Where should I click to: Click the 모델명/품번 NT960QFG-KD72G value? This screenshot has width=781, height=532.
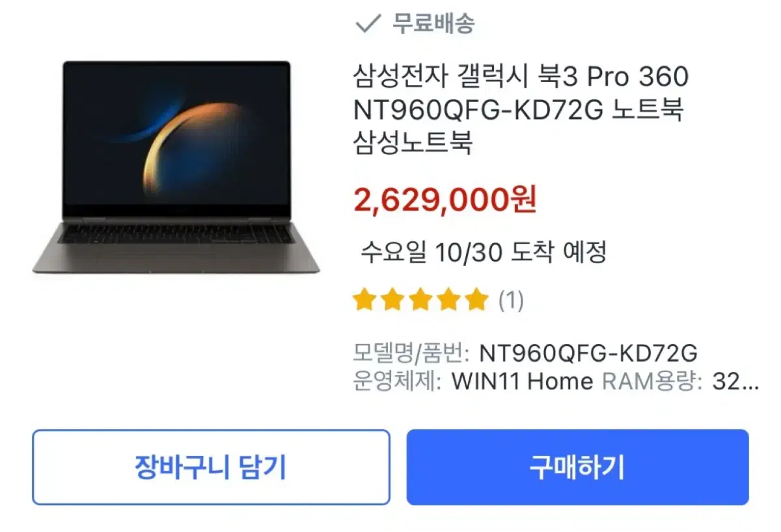pyautogui.click(x=588, y=353)
